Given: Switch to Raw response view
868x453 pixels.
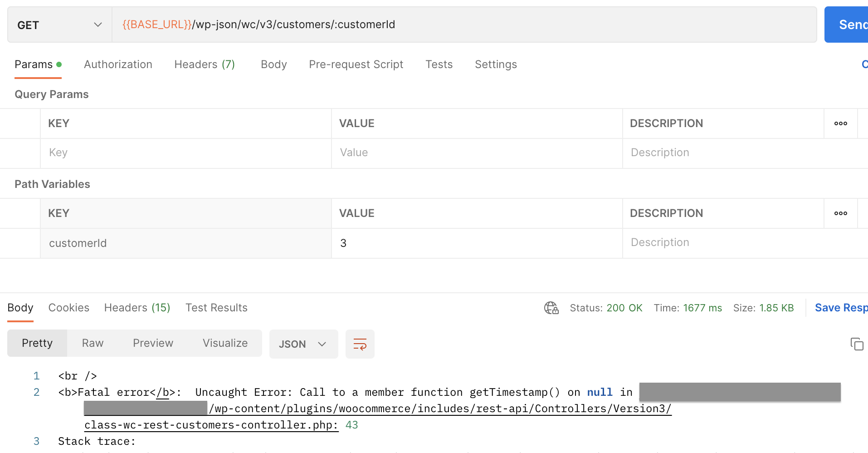Looking at the screenshot, I should pos(93,343).
